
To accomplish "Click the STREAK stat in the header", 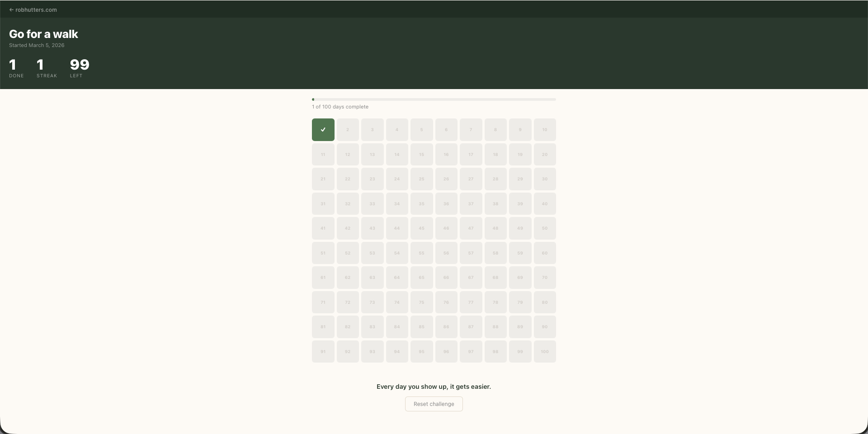I will [46, 68].
